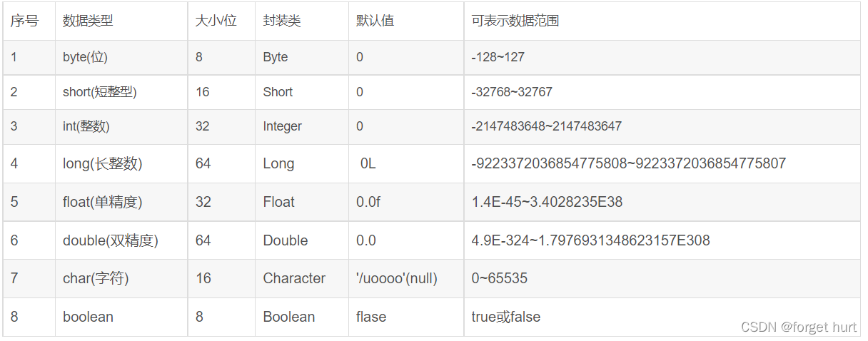The image size is (868, 341).
Task: Click the CSDN @forget hurt watermark
Action: [799, 327]
